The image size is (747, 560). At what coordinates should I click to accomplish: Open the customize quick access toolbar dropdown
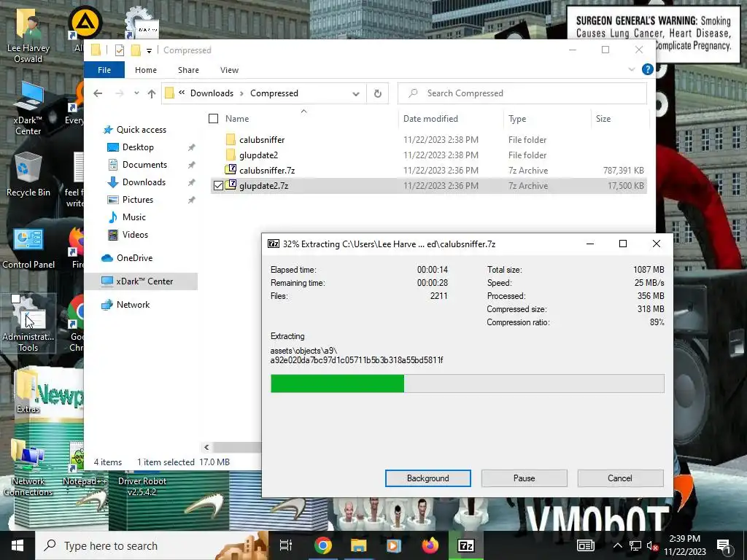[149, 50]
